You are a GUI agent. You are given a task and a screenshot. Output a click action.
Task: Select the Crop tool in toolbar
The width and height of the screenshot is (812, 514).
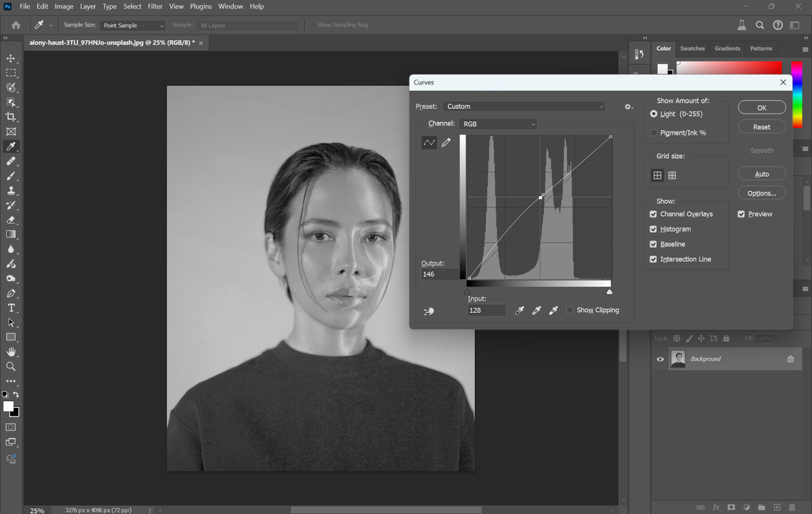(11, 116)
